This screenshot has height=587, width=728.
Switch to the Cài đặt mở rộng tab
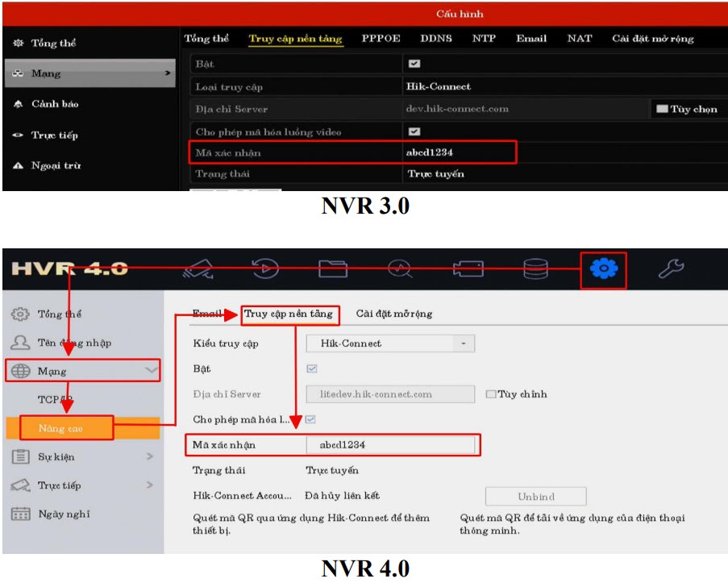(x=394, y=314)
